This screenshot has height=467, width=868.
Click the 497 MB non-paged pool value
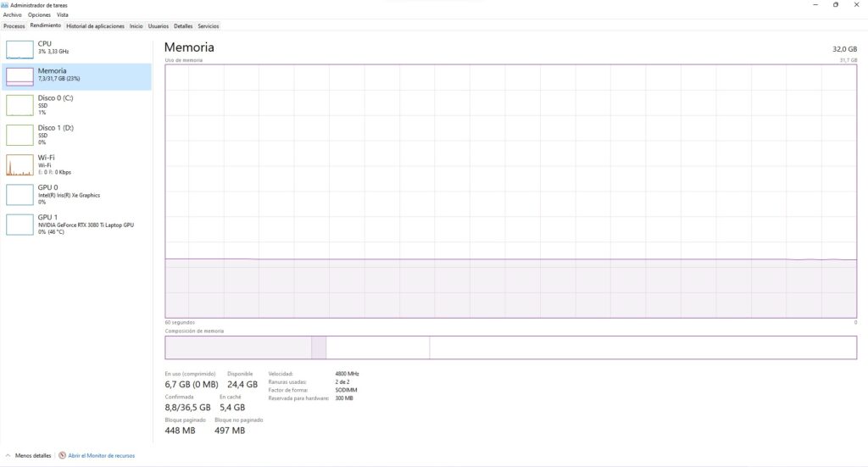(230, 431)
